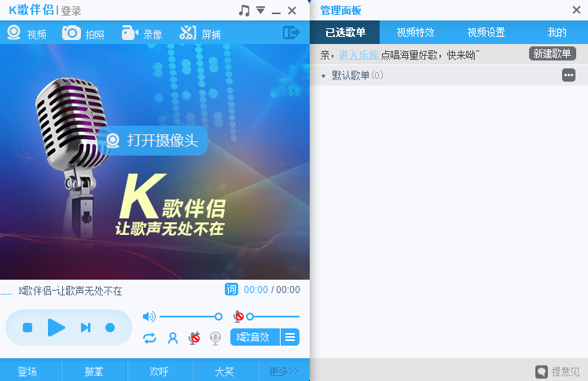Skip to the next song
Screen dimensions: 588x381
pos(86,328)
